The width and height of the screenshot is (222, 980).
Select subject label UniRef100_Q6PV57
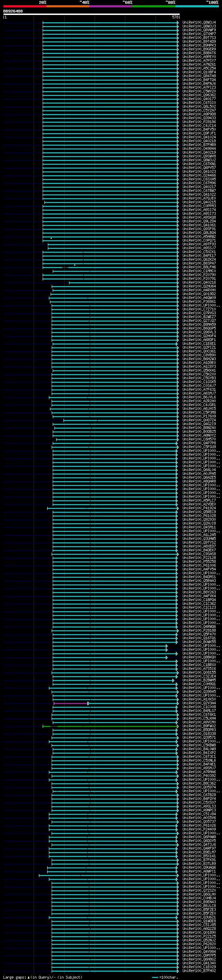click(x=199, y=168)
